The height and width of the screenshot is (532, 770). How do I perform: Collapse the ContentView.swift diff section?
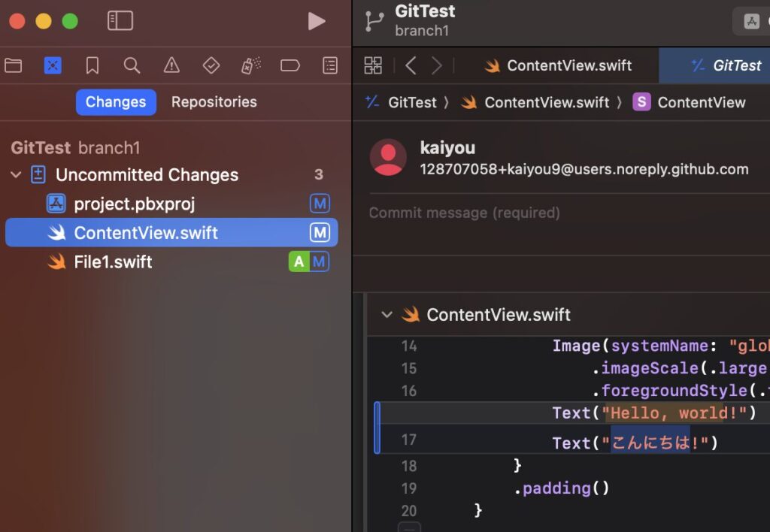[x=387, y=315]
